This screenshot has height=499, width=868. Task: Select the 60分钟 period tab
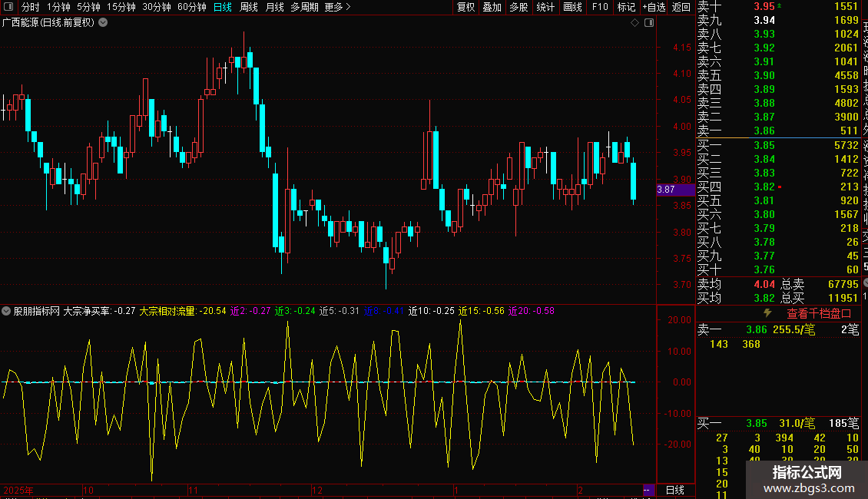[x=192, y=7]
